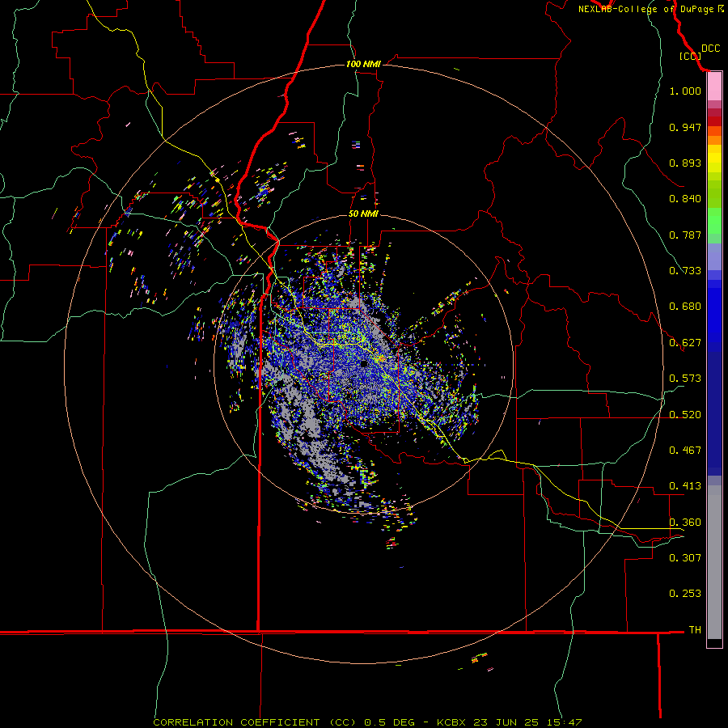728x728 pixels.
Task: Click the 0.787 value on the color scale
Action: pyautogui.click(x=685, y=235)
